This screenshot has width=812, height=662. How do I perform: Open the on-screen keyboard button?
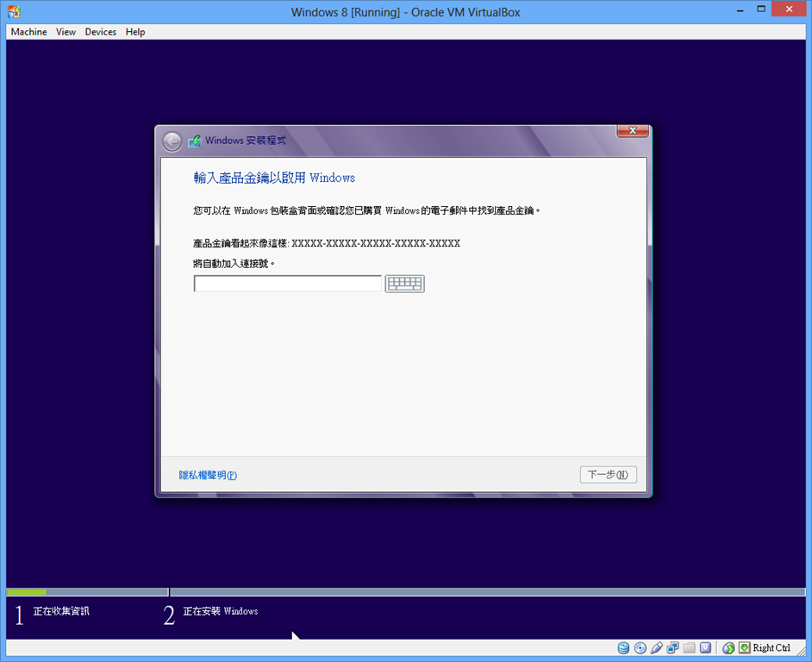point(404,284)
